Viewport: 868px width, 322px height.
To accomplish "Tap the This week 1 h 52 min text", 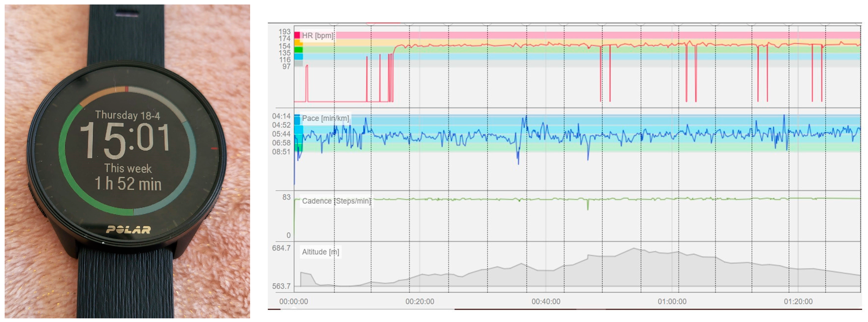I will point(128,177).
